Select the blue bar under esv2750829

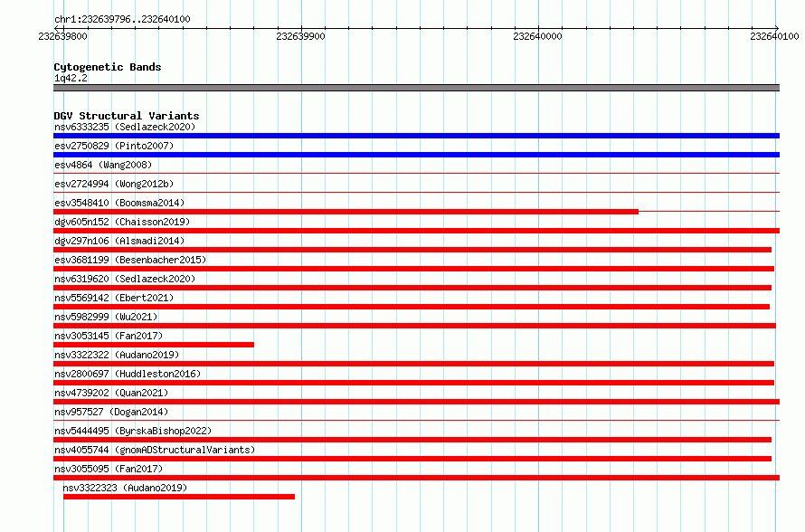tap(416, 155)
